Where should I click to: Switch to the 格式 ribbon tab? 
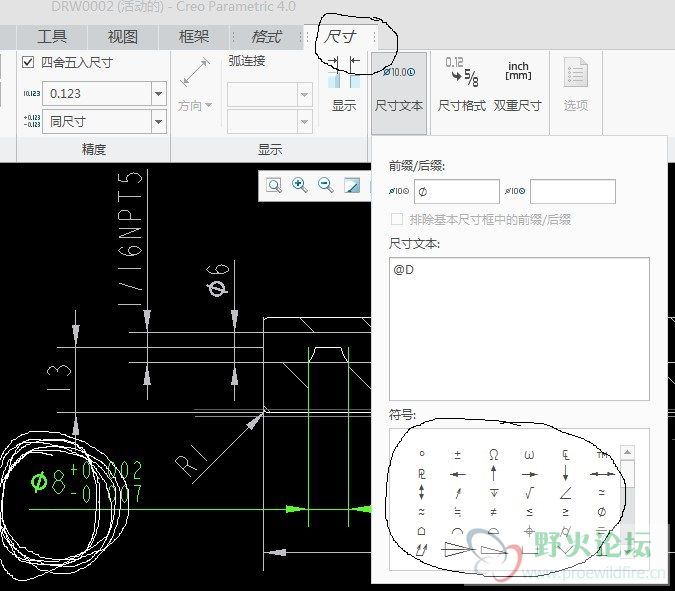[x=266, y=37]
